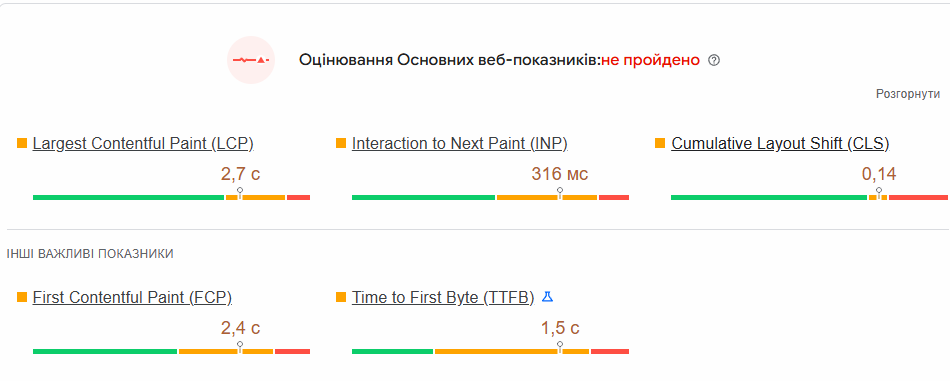Viewport: 950px width, 381px height.
Task: Open First Contentful Paint (FCP) link
Action: click(132, 297)
